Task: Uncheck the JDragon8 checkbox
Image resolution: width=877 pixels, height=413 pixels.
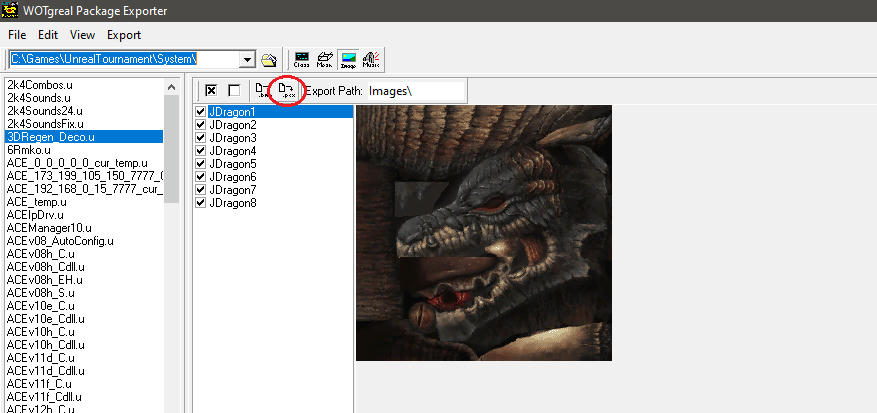Action: 201,203
